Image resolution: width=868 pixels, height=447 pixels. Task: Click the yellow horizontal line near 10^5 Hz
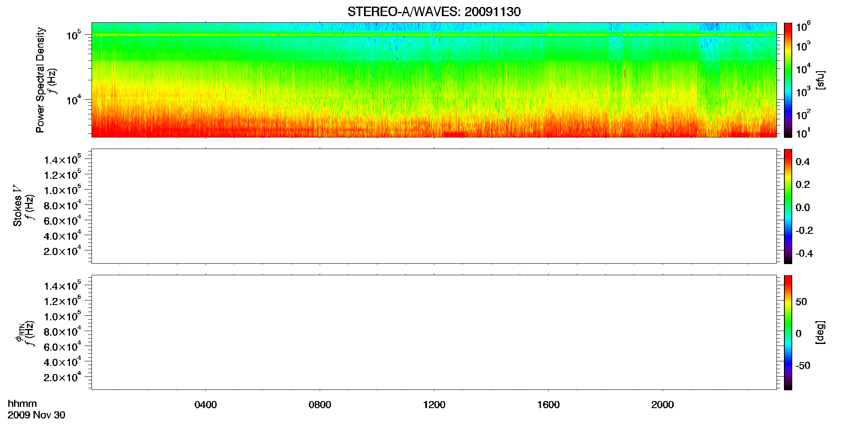click(x=434, y=35)
